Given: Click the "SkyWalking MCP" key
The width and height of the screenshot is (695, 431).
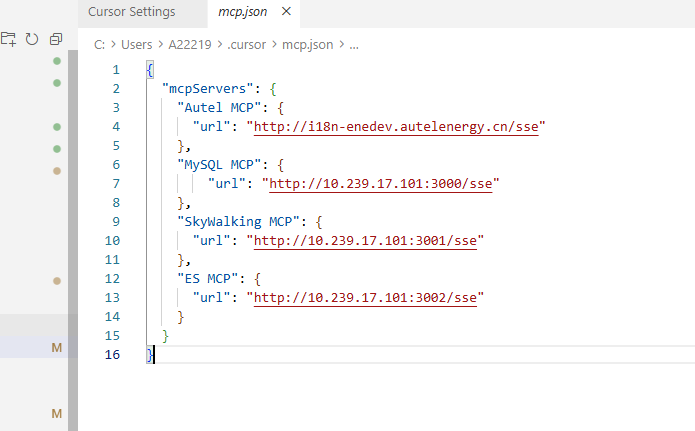Looking at the screenshot, I should (x=238, y=222).
